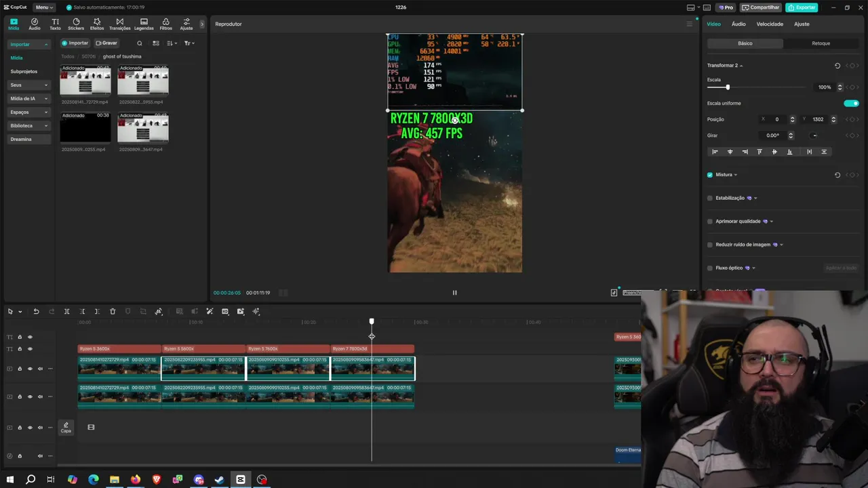
Task: Open the Legendas panel
Action: click(144, 24)
